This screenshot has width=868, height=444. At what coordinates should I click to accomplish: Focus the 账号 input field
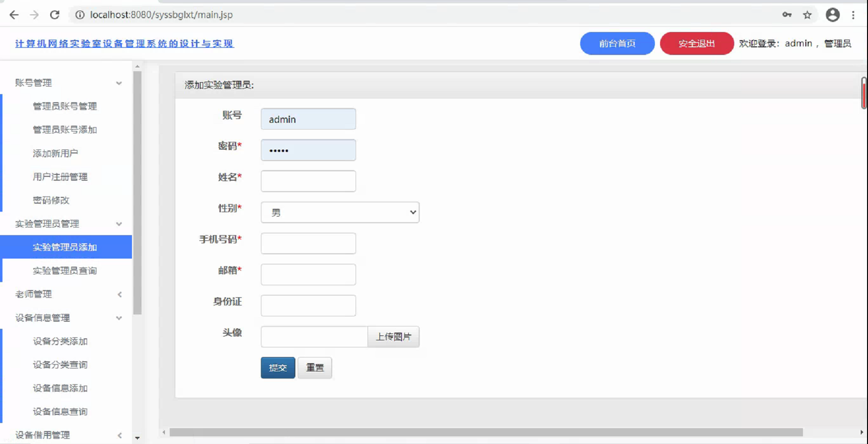pos(308,119)
